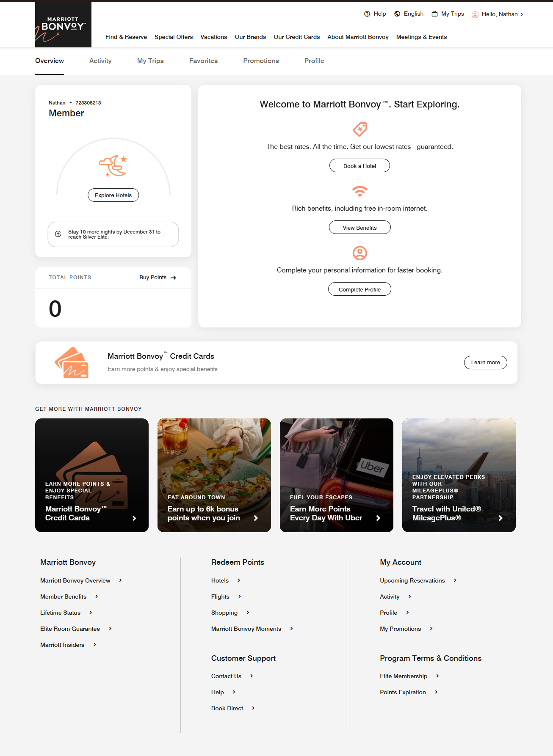Switch to the Activity tab
This screenshot has height=756, width=553.
click(x=100, y=61)
